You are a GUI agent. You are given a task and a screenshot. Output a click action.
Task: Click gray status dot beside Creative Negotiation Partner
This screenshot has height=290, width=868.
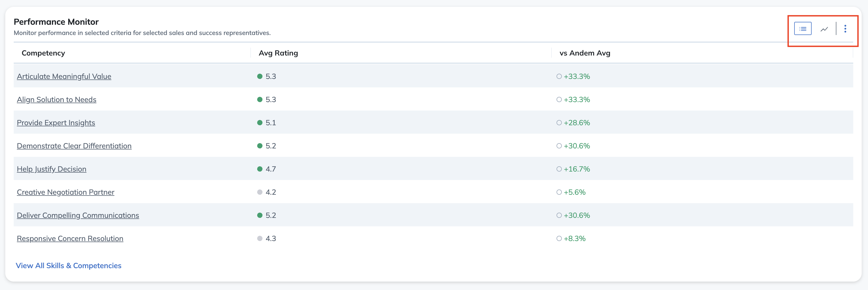[260, 192]
